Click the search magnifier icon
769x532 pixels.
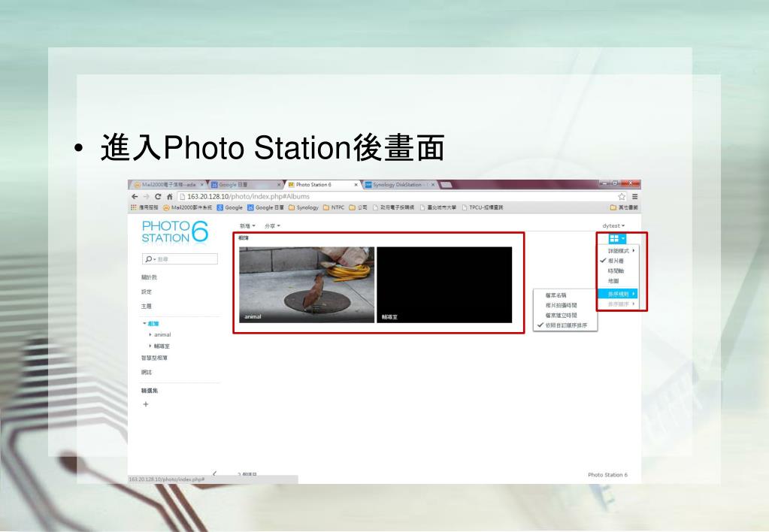[x=149, y=259]
